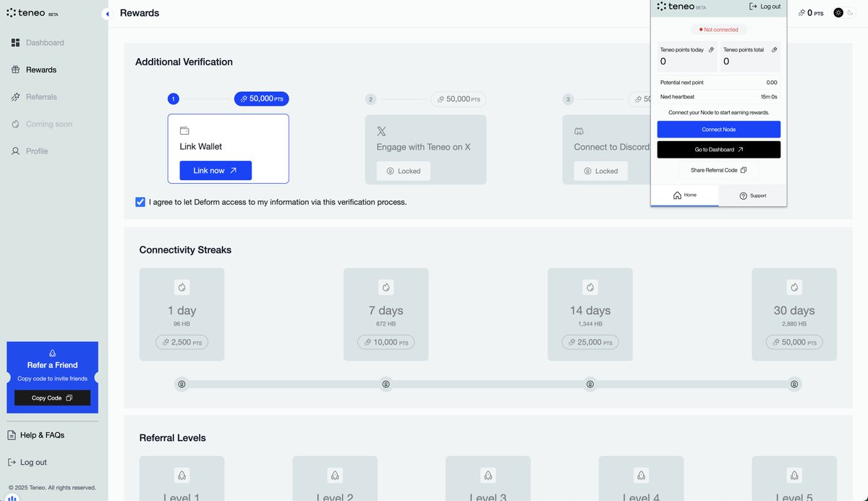Click Locked button under Engage with Teneo on X
This screenshot has height=501, width=868.
404,171
